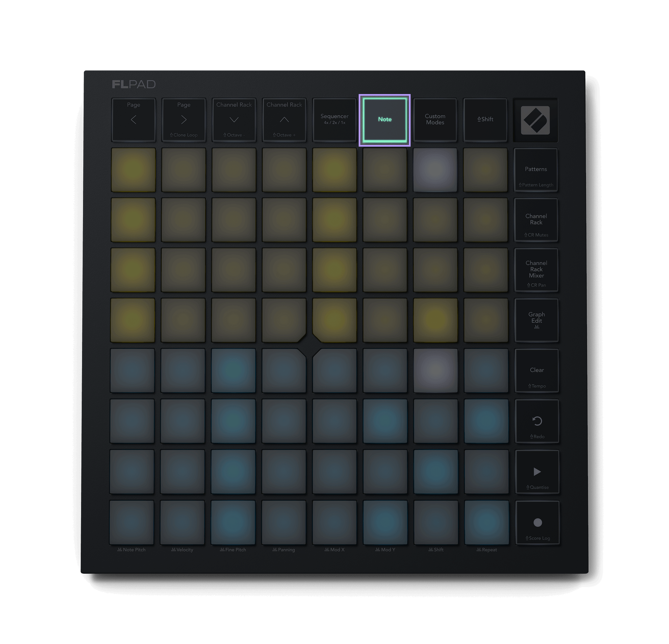Enable Graph Edit mode

537,320
